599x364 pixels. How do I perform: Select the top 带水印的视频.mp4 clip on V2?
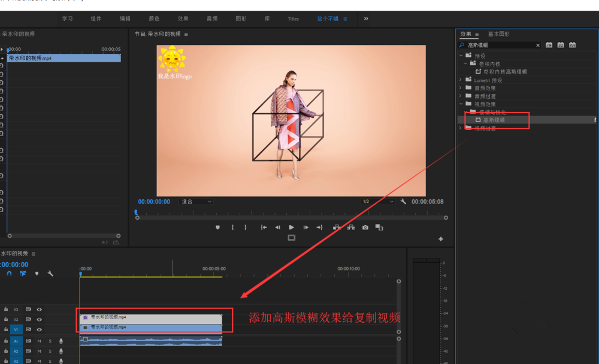tap(151, 318)
